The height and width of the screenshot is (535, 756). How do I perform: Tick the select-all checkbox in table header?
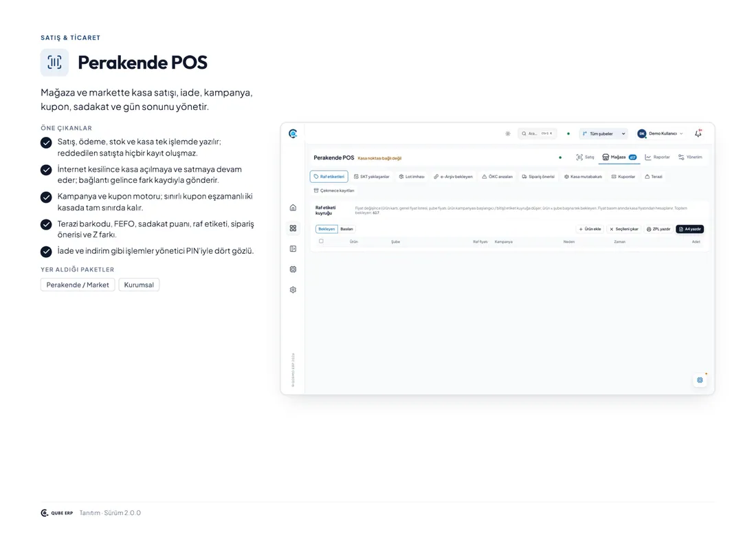pyautogui.click(x=321, y=241)
